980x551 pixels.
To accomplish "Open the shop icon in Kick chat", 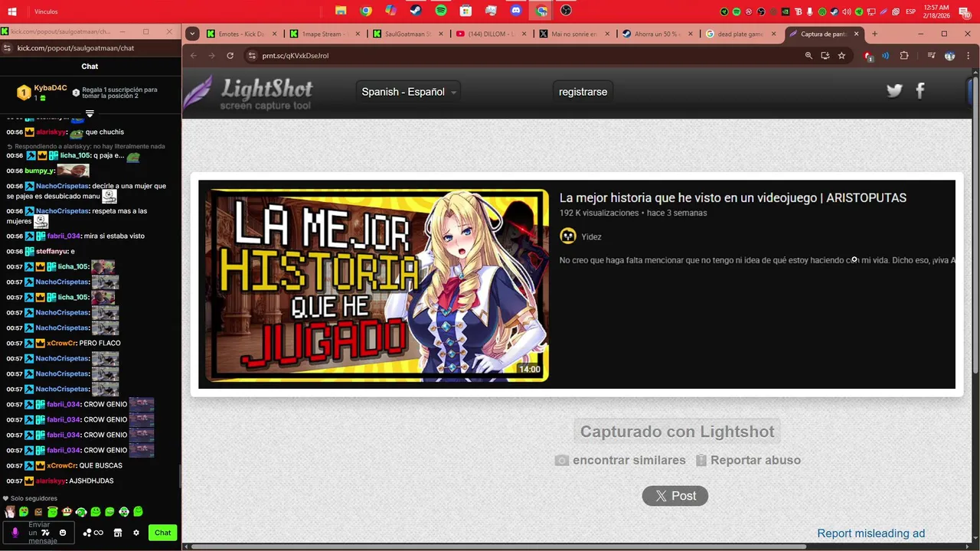I will [118, 533].
